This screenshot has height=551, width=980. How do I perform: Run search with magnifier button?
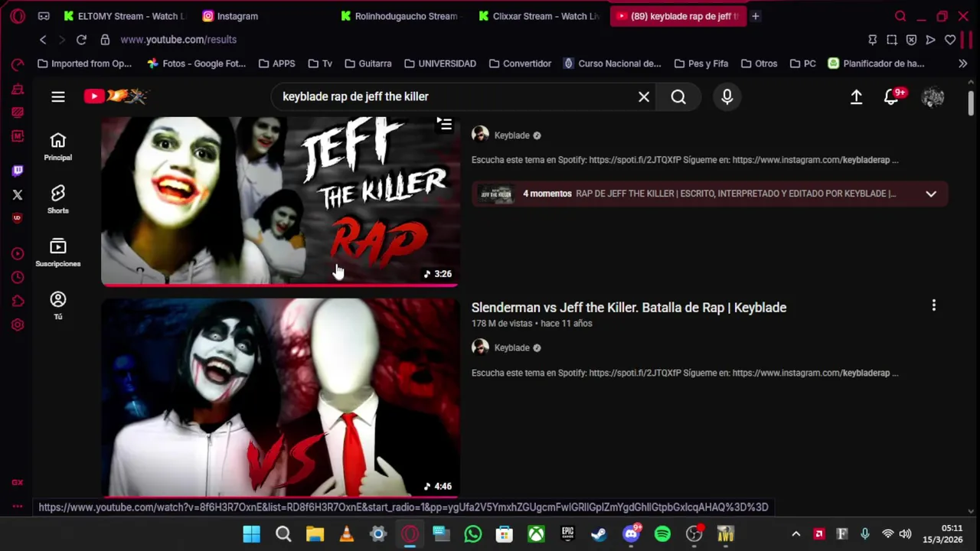[678, 96]
